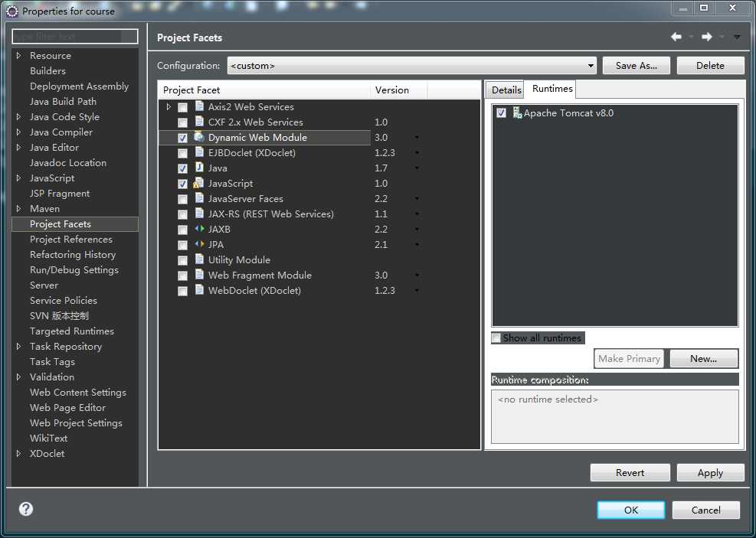Confirm with the OK button
756x538 pixels.
pos(630,510)
